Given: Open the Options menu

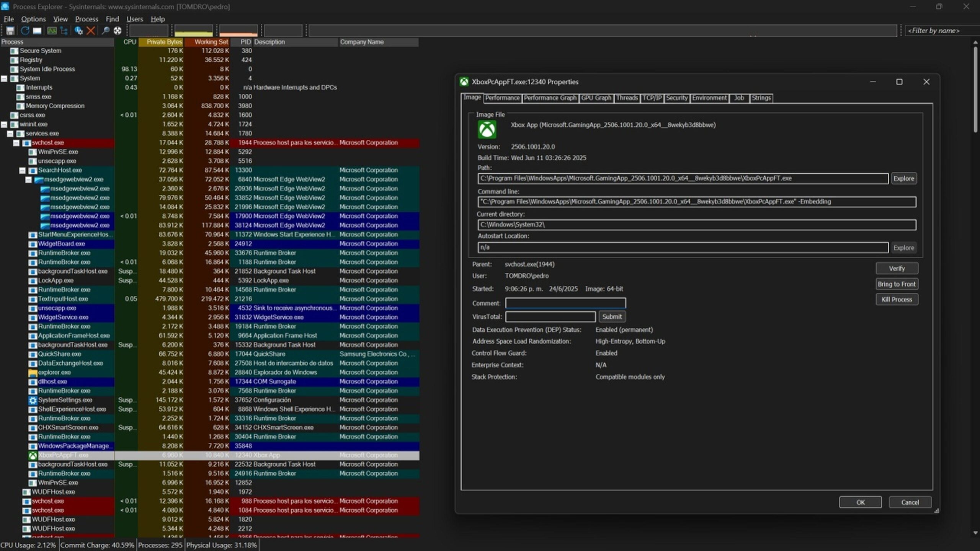Looking at the screenshot, I should [33, 19].
